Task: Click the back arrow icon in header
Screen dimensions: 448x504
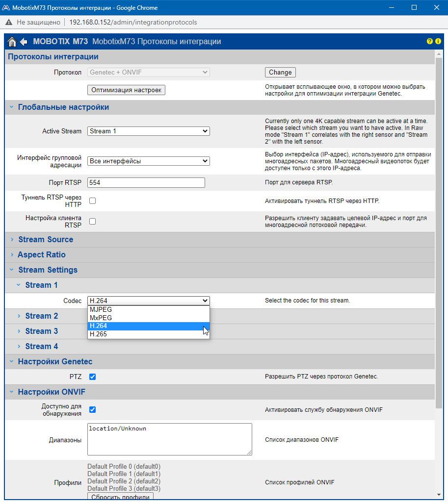Action: point(24,42)
